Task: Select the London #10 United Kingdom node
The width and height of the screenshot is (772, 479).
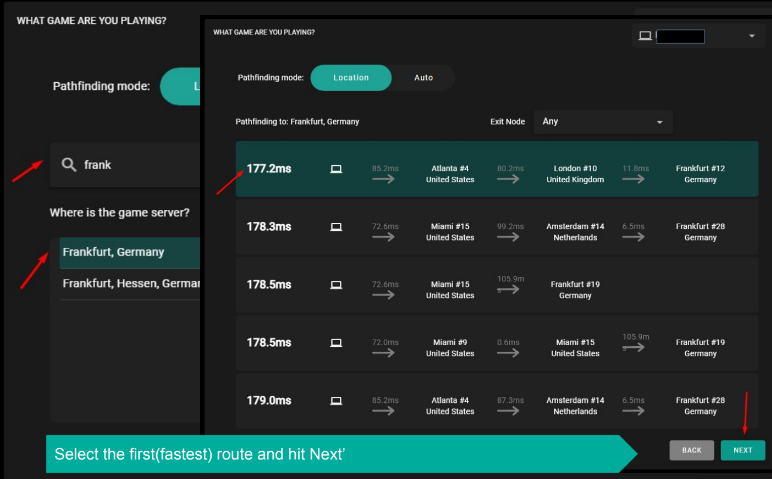Action: (x=575, y=174)
